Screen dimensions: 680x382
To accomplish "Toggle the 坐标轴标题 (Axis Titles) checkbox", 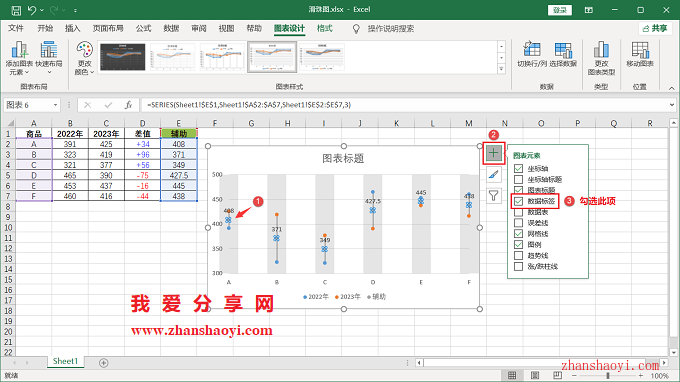I will tap(518, 180).
